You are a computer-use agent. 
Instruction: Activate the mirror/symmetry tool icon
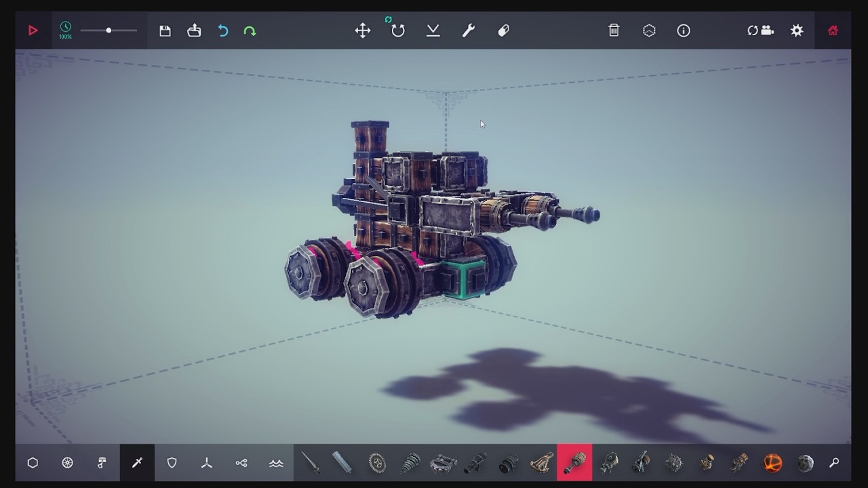433,30
